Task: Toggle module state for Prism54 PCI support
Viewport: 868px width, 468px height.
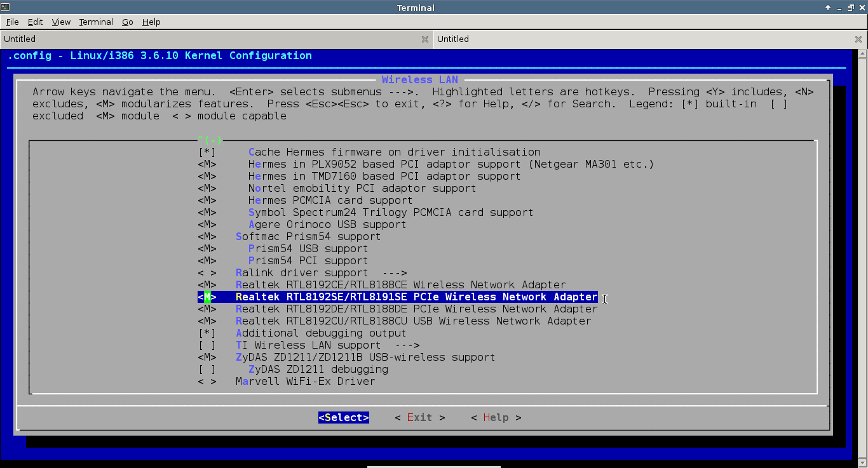Action: [x=207, y=260]
